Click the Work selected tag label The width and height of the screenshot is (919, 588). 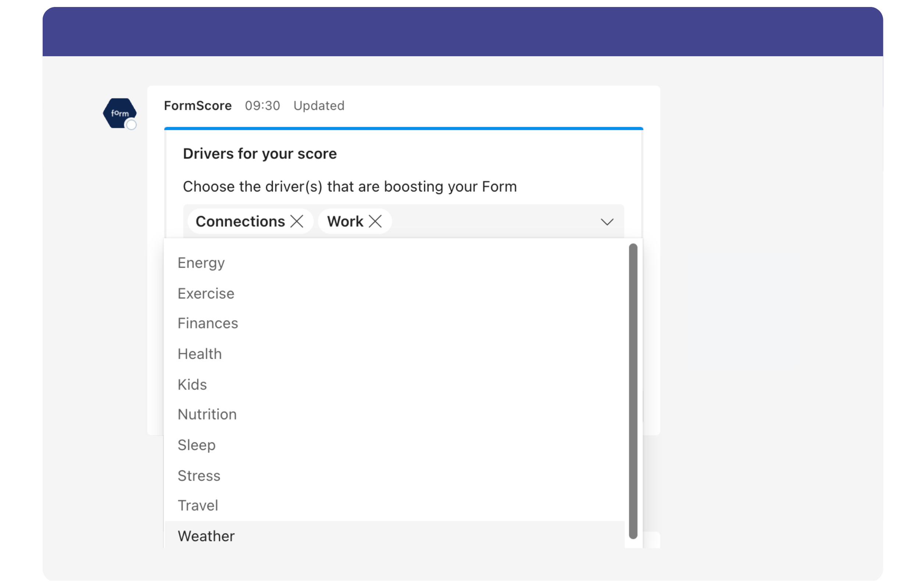(345, 222)
